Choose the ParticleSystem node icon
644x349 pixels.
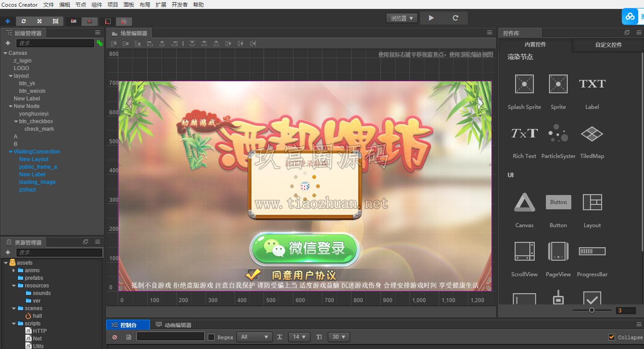pyautogui.click(x=558, y=133)
